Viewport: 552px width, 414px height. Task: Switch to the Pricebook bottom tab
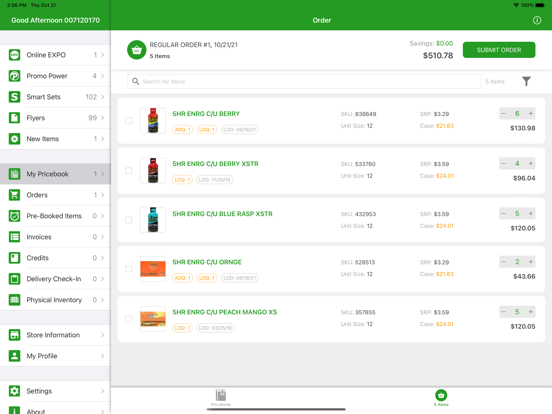[x=221, y=398]
